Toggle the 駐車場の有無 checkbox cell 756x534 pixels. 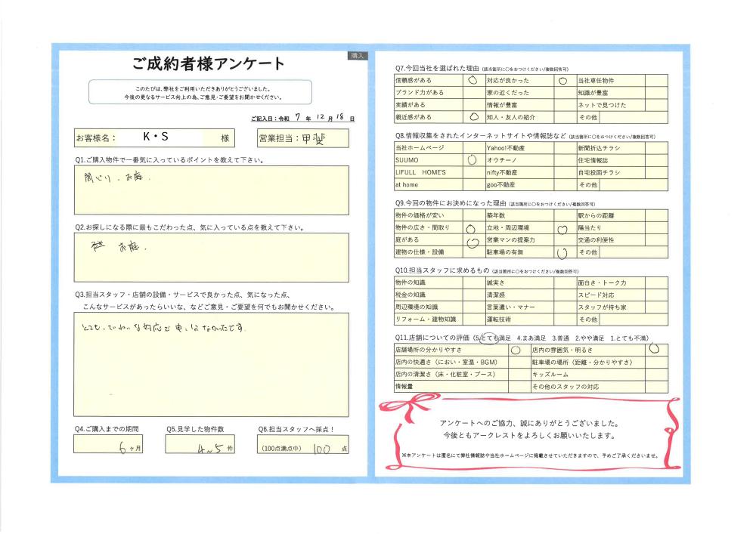tap(562, 252)
